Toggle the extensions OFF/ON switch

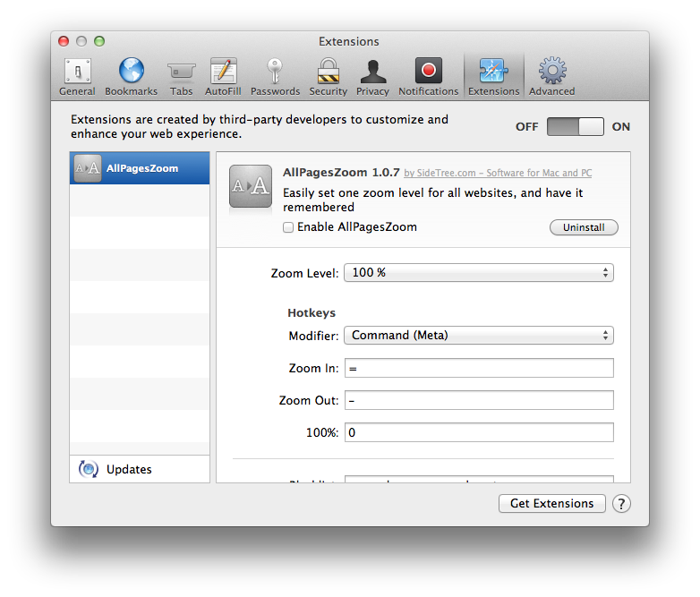tap(575, 127)
